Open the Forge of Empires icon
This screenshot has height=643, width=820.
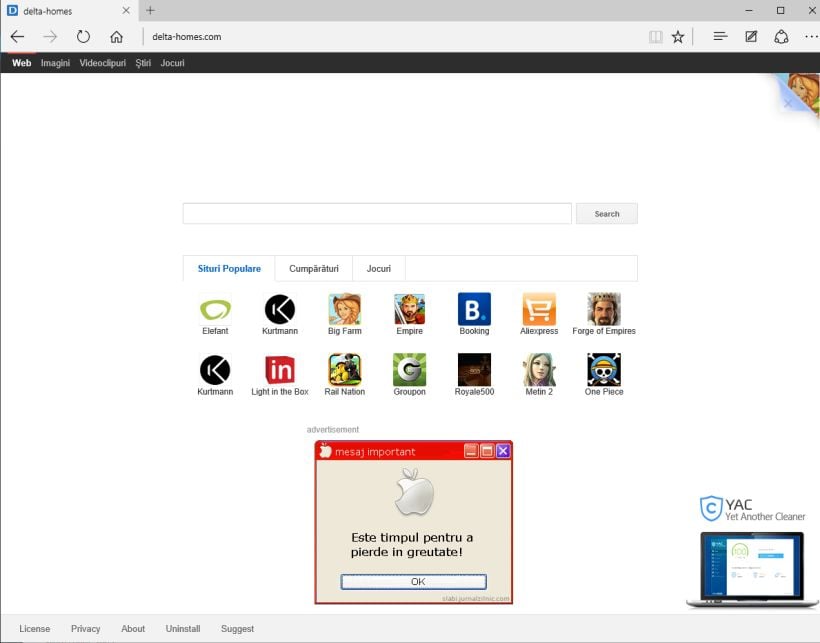point(604,309)
